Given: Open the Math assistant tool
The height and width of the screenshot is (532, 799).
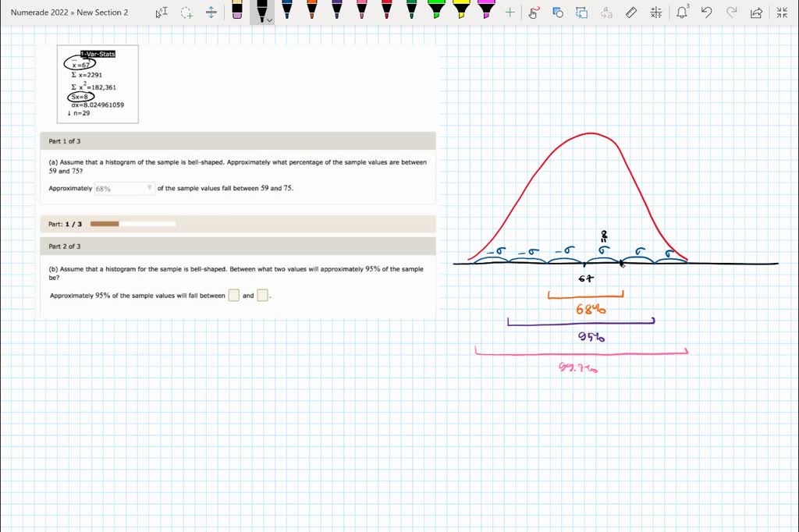Looking at the screenshot, I should point(656,12).
